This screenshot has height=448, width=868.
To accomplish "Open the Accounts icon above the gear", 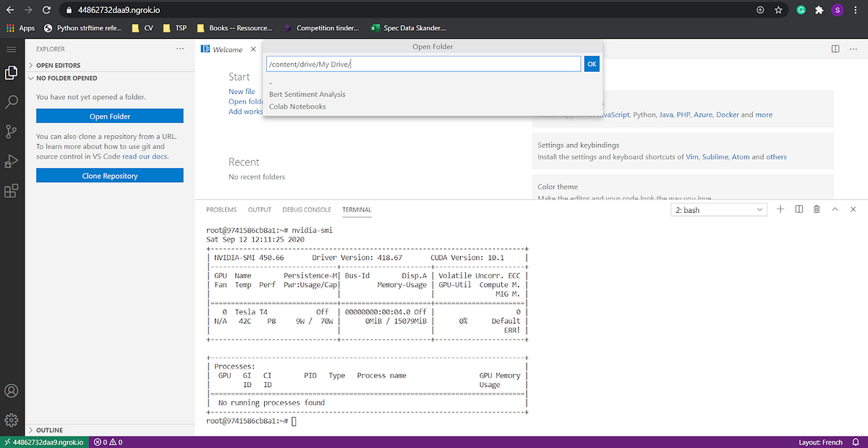I will pyautogui.click(x=10, y=391).
